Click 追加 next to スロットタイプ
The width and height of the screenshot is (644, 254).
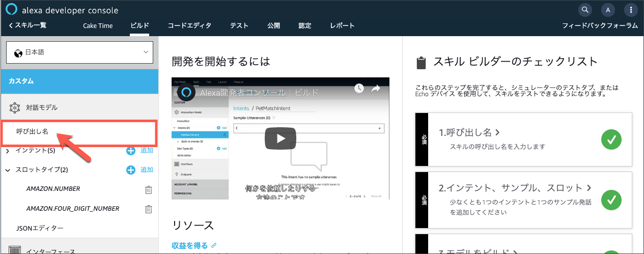pyautogui.click(x=147, y=170)
